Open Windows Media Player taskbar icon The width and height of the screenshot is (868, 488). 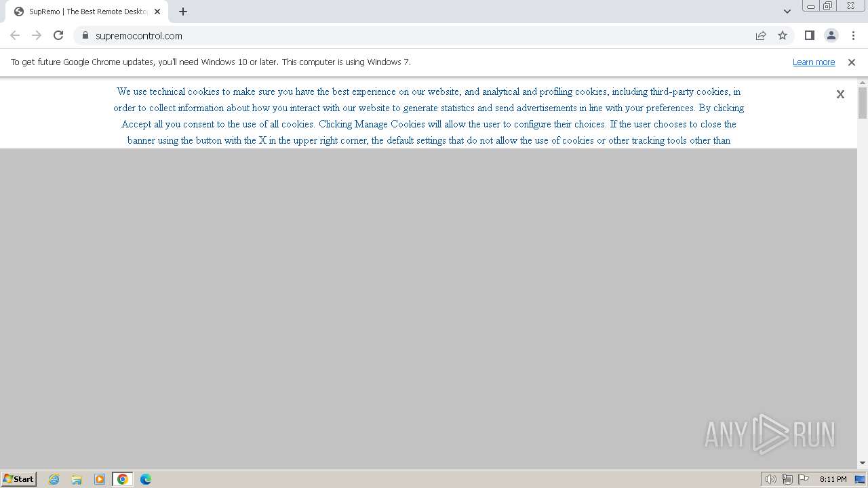(x=100, y=479)
